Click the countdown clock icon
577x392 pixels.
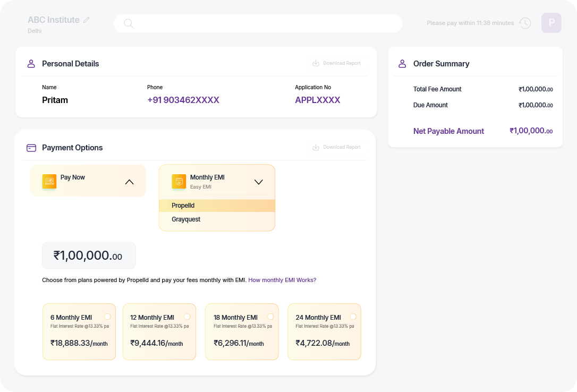click(525, 23)
